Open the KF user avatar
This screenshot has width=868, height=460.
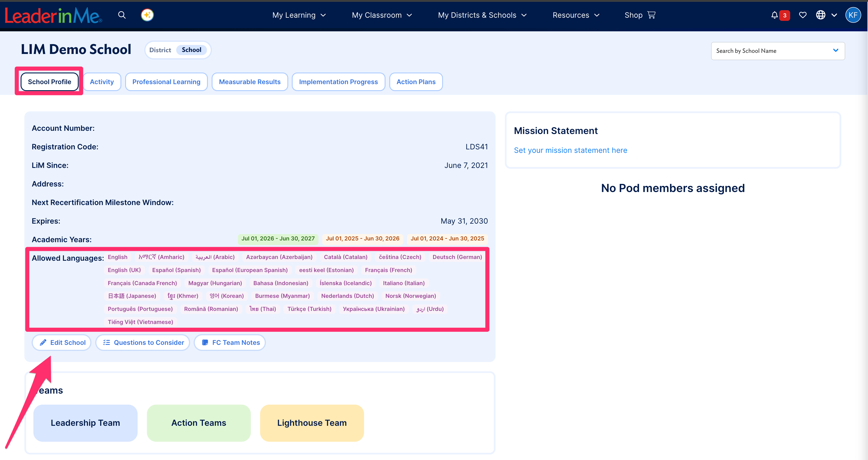click(853, 15)
